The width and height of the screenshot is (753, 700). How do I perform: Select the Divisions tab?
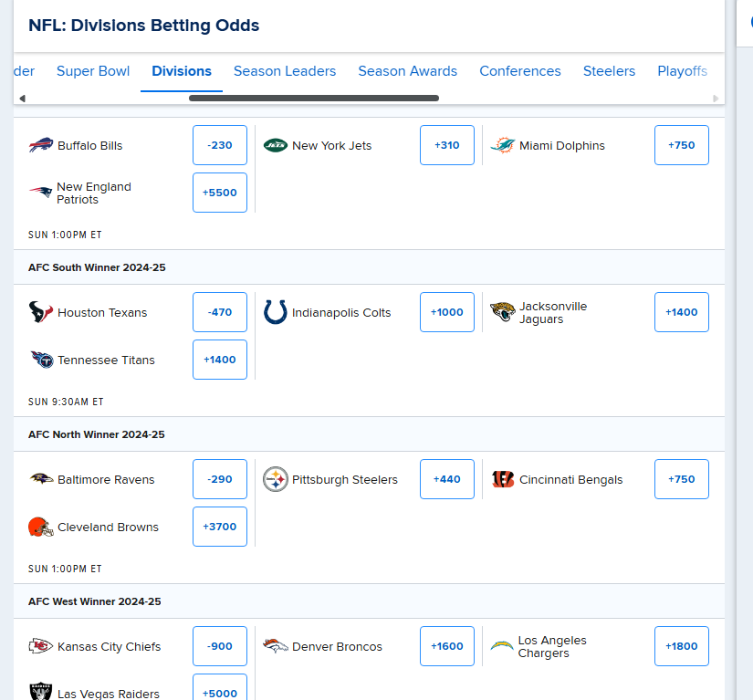click(182, 71)
